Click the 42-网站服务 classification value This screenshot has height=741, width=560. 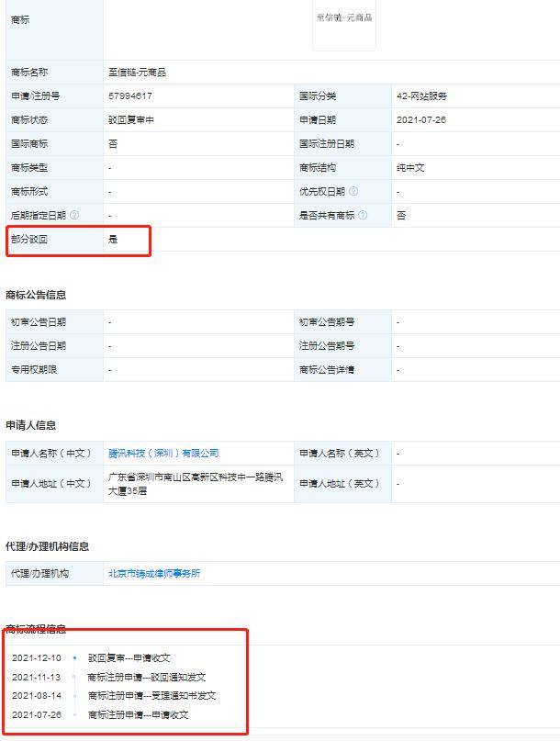pos(421,95)
